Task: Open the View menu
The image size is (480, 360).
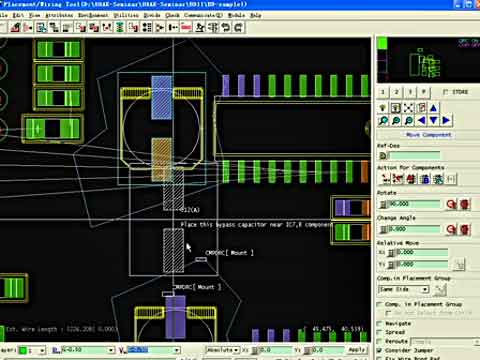Action: [34, 15]
